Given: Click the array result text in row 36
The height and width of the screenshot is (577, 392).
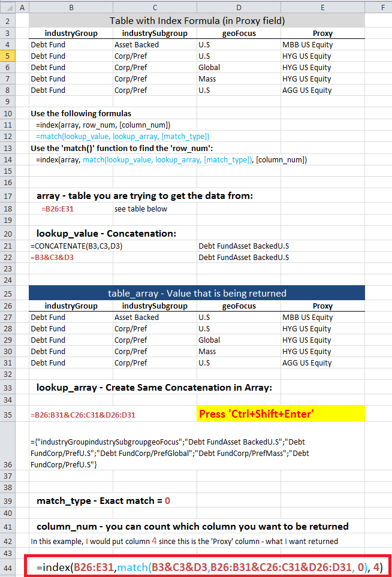Looking at the screenshot, I should click(170, 454).
